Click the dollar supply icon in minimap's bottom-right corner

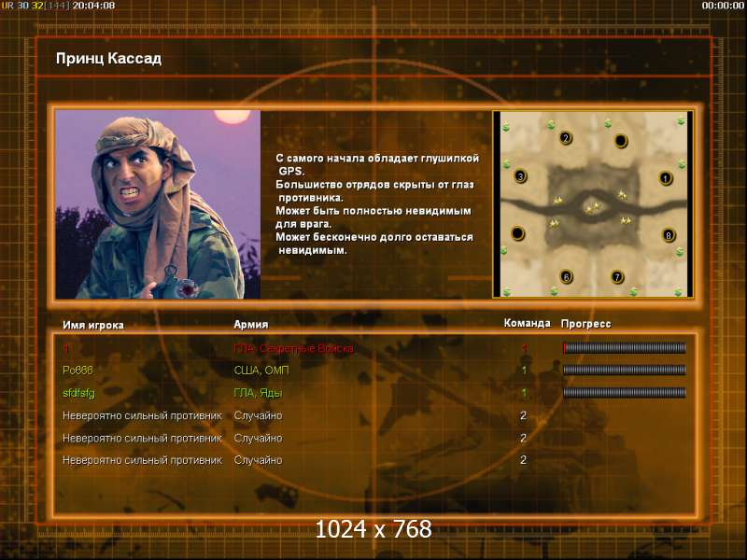(x=679, y=291)
